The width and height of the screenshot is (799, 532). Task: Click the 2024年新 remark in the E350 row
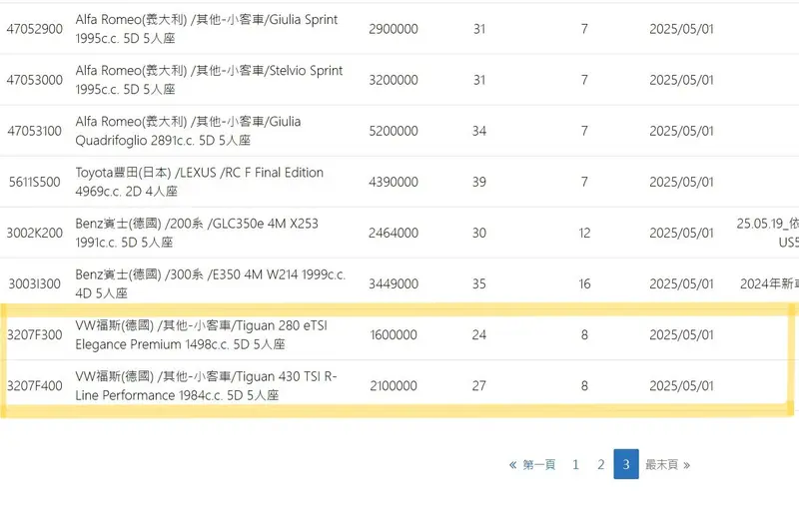769,283
